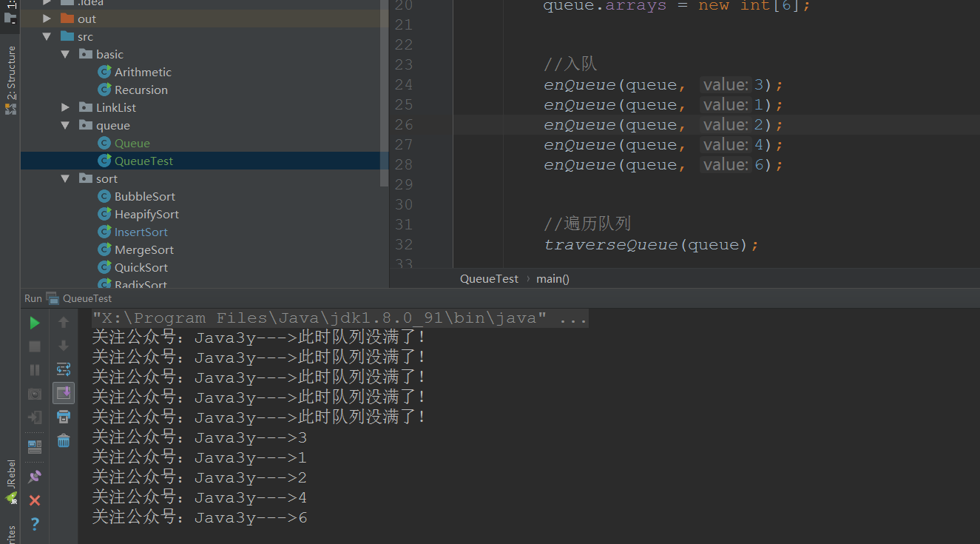
Task: Click the sort package folder icon
Action: (x=86, y=178)
